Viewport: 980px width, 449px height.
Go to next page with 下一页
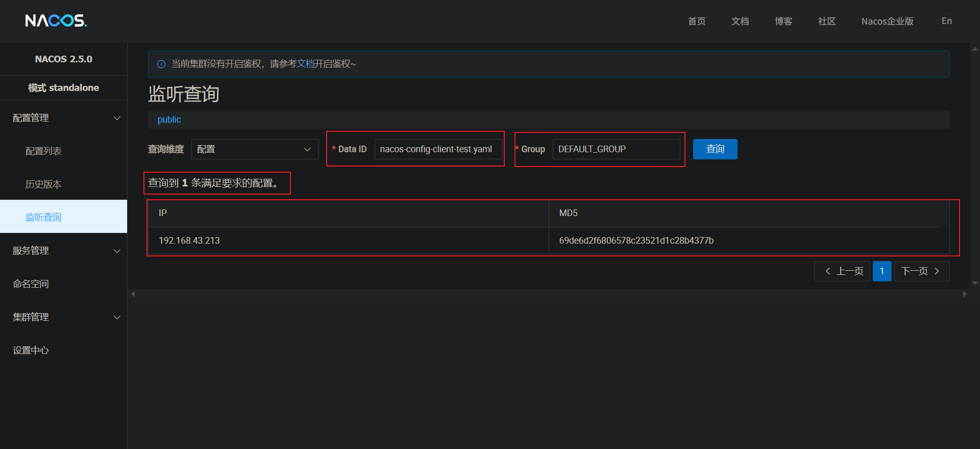coord(921,271)
